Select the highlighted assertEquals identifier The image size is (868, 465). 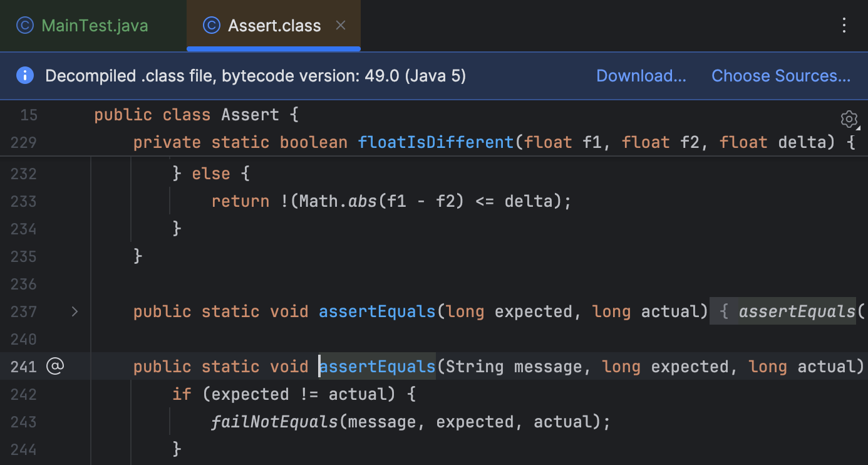pos(376,366)
